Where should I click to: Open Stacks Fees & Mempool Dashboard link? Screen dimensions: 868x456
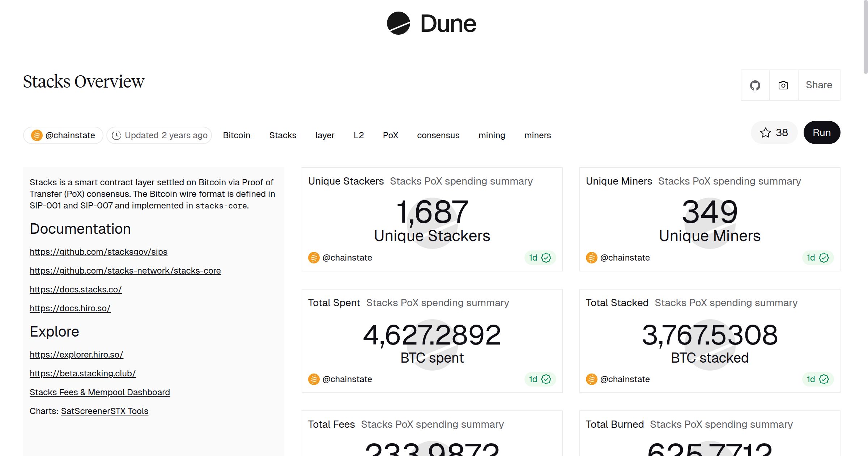click(x=100, y=392)
